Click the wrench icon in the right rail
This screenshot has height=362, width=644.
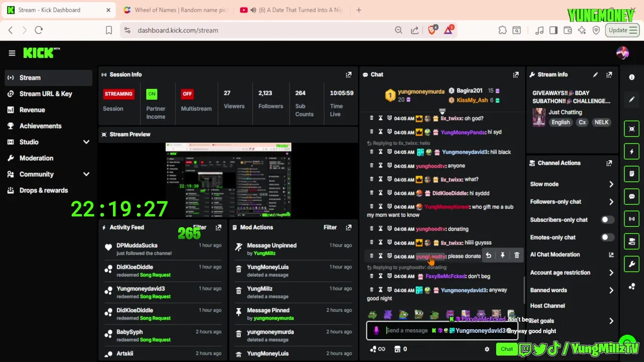click(x=632, y=263)
